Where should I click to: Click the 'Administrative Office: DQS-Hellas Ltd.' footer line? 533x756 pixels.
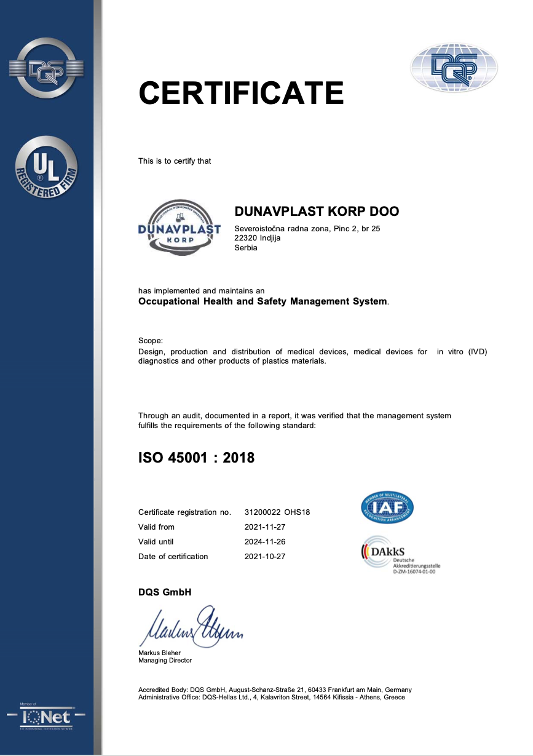tap(272, 698)
